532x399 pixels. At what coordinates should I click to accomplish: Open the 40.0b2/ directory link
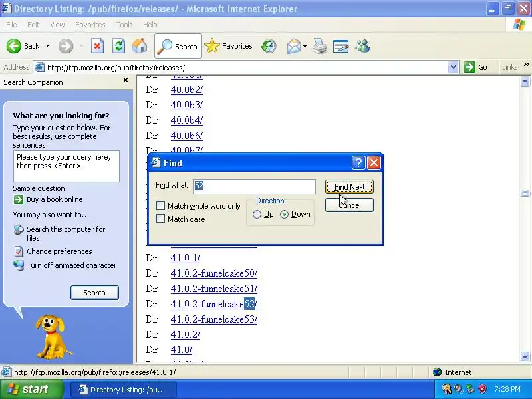click(x=187, y=90)
